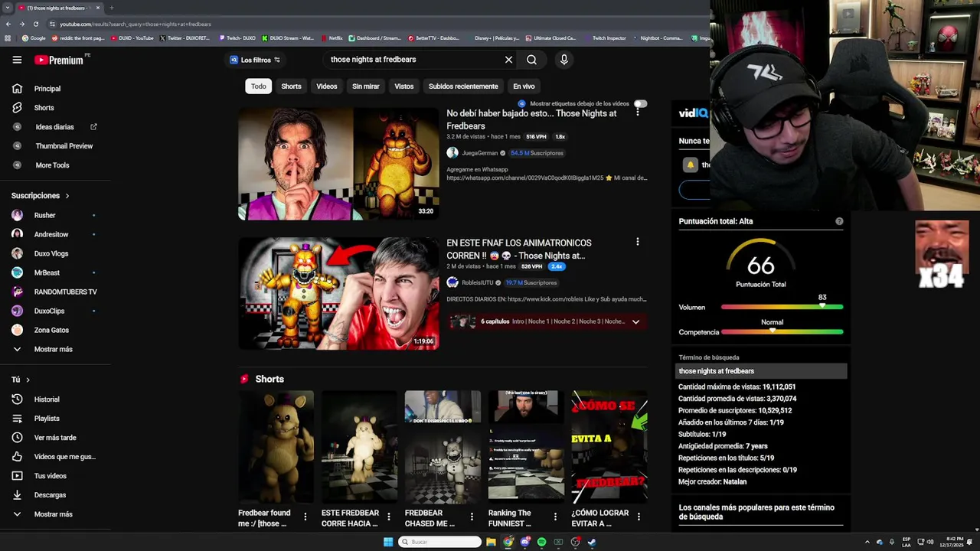Select the En vivo filter chip
This screenshot has height=551, width=980.
click(524, 86)
